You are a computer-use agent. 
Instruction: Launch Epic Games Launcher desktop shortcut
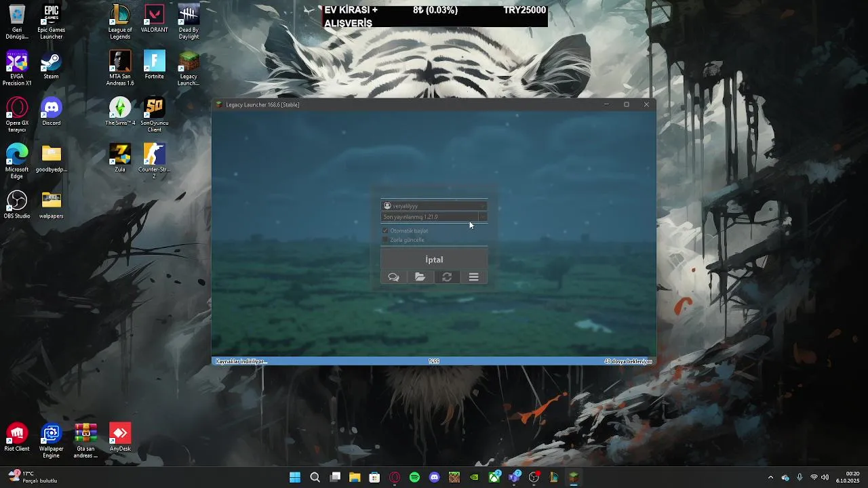click(x=51, y=22)
